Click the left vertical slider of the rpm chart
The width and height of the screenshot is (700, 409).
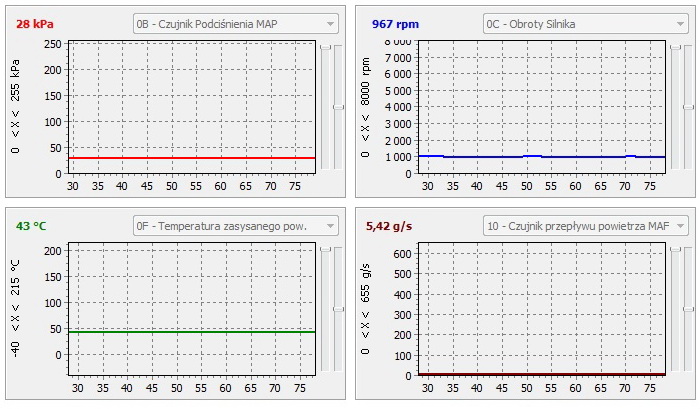coord(673,47)
